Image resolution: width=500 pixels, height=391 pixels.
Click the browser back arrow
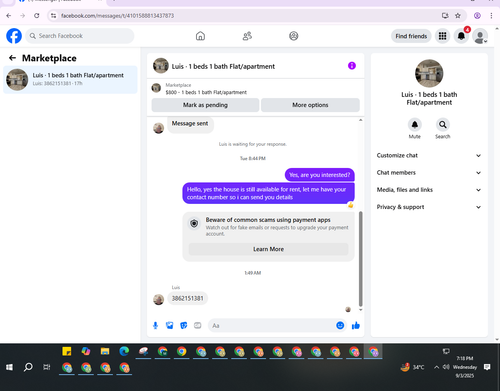pos(9,16)
